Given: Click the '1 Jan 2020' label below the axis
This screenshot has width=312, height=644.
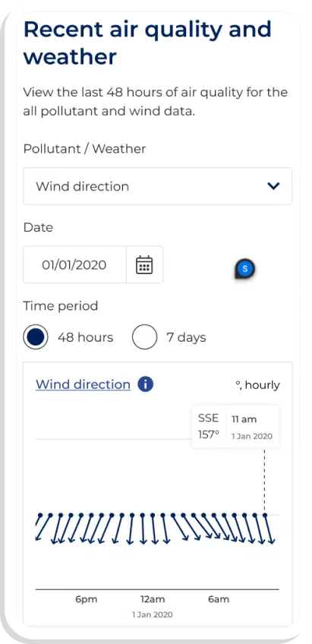Looking at the screenshot, I should pos(153,615).
